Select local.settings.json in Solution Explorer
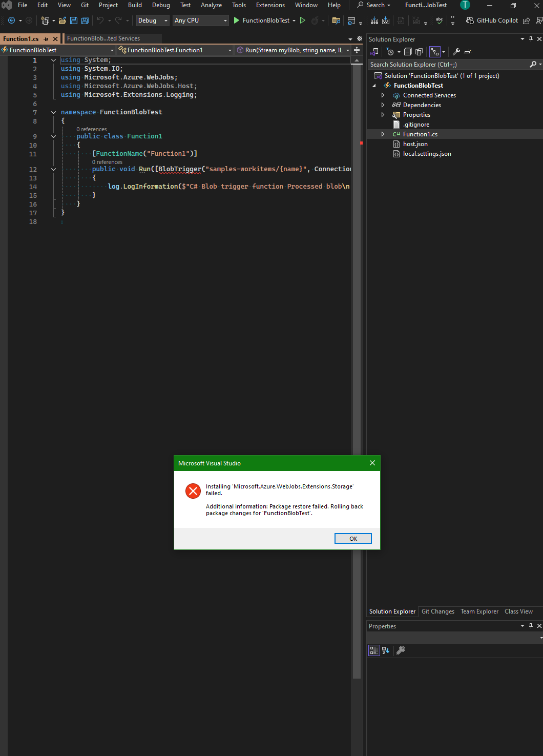 coord(427,154)
